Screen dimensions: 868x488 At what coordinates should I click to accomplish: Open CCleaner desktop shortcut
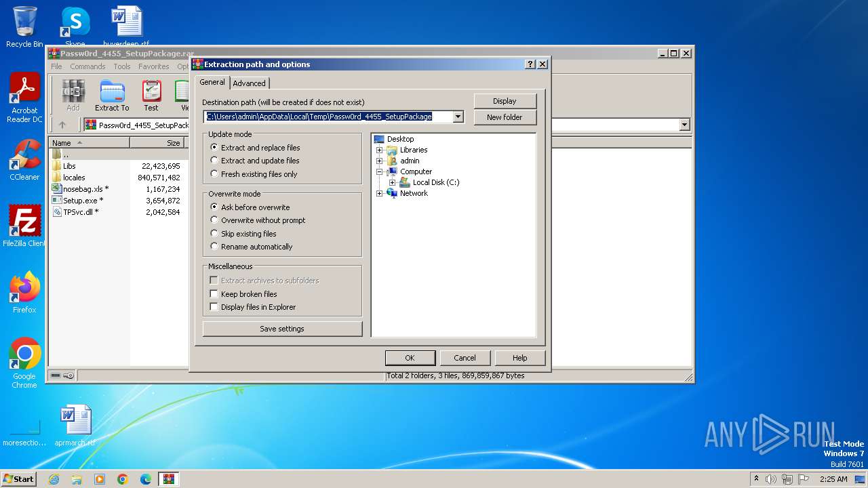click(24, 161)
